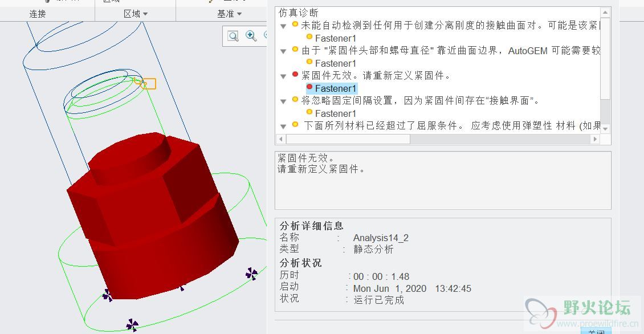Click the vertical scrollbar thumb in diagnostics
644x334 pixels.
pos(605,58)
